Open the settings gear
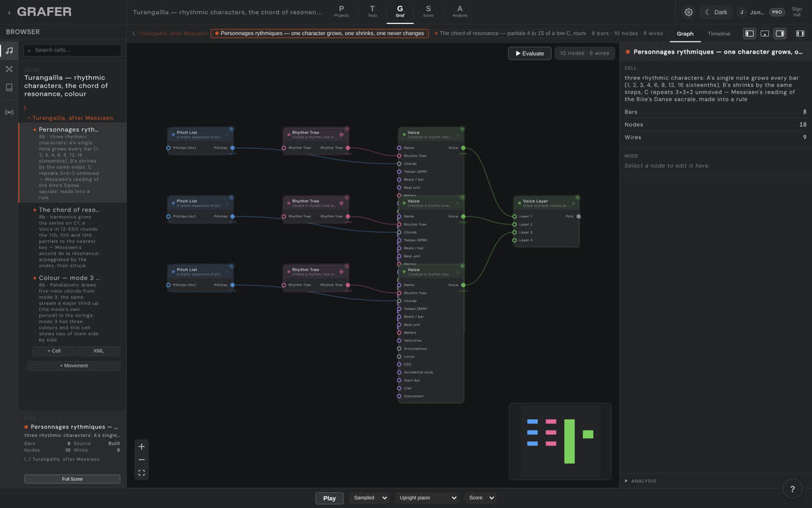 688,12
